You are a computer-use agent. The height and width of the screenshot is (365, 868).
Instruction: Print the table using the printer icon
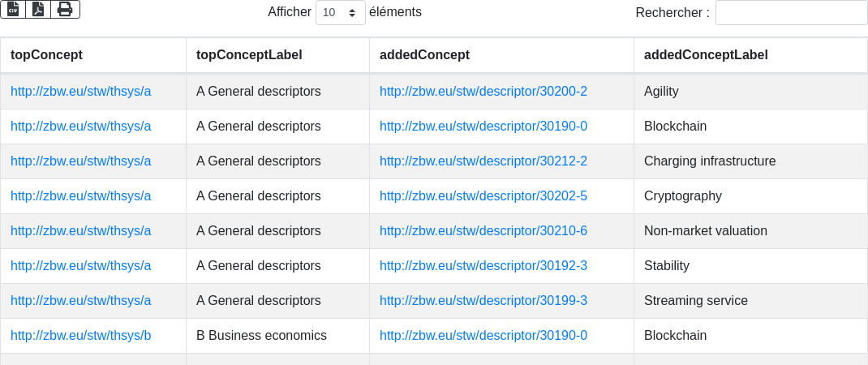coord(65,9)
